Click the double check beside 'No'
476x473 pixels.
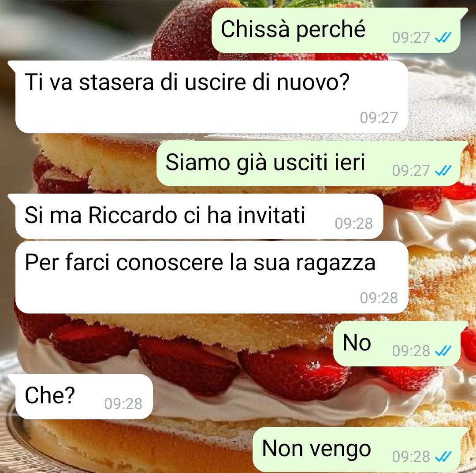(443, 351)
